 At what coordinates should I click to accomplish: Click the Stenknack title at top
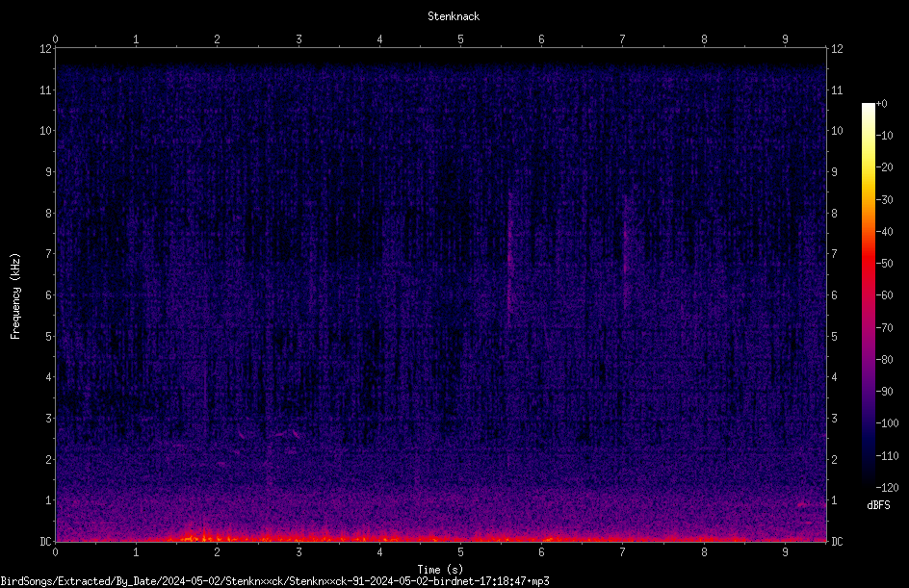point(454,16)
